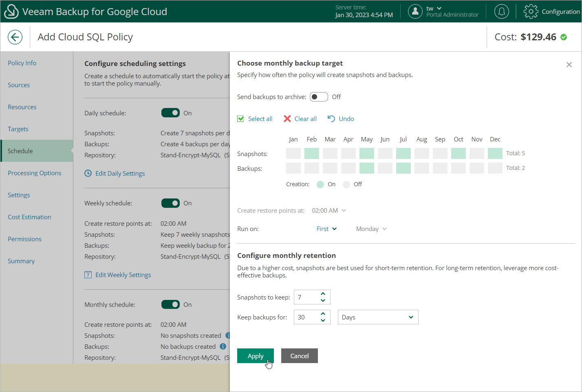
Task: Decrease Keep backups for value
Action: click(x=323, y=321)
